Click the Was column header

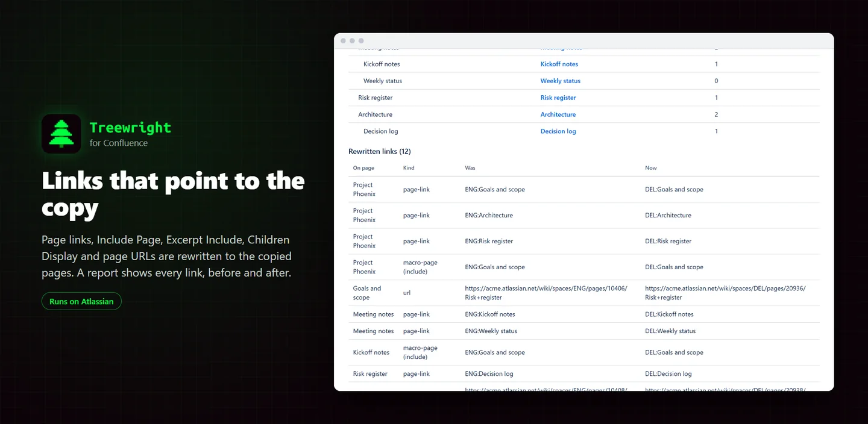[x=470, y=168]
